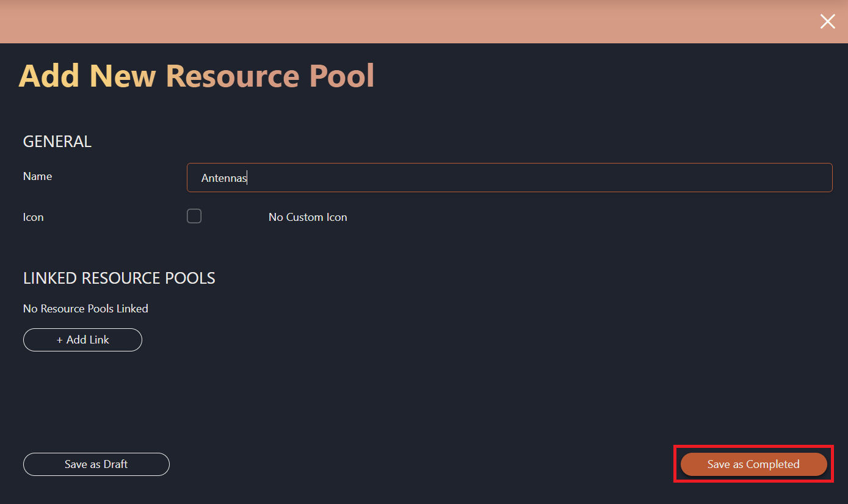Screen dimensions: 848x504
Task: Close the Add New Resource Pool dialog
Action: tap(827, 22)
